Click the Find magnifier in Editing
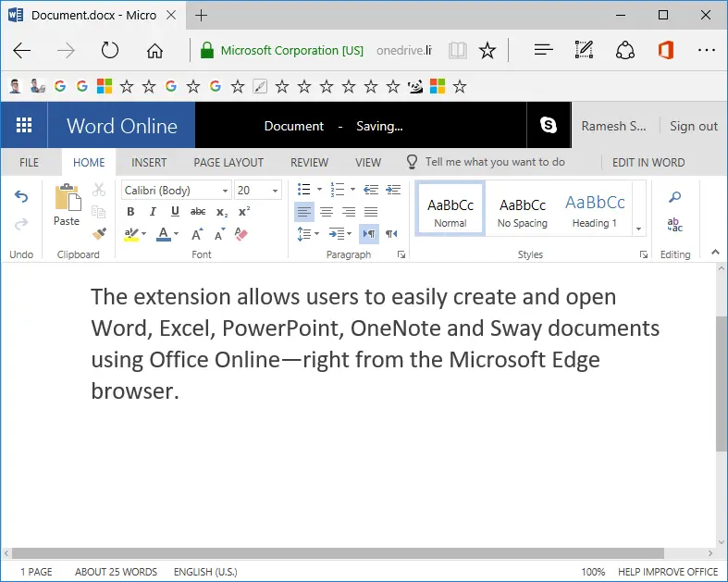Image resolution: width=728 pixels, height=582 pixels. [675, 197]
